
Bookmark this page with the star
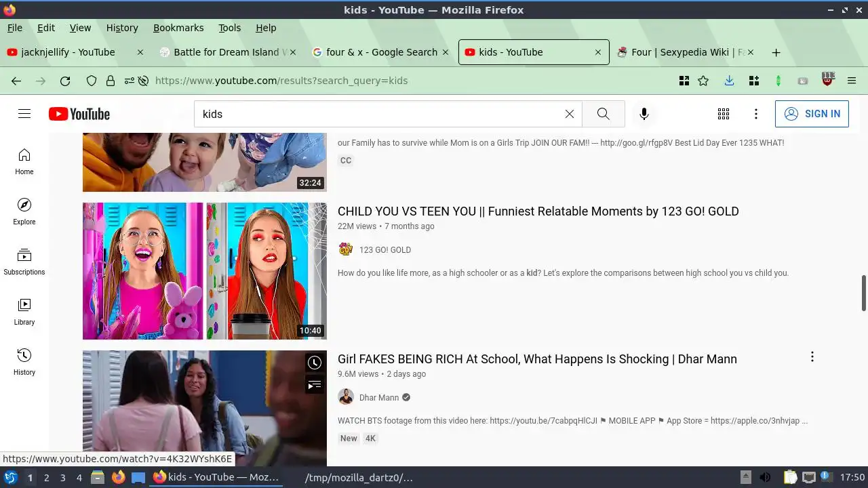703,81
